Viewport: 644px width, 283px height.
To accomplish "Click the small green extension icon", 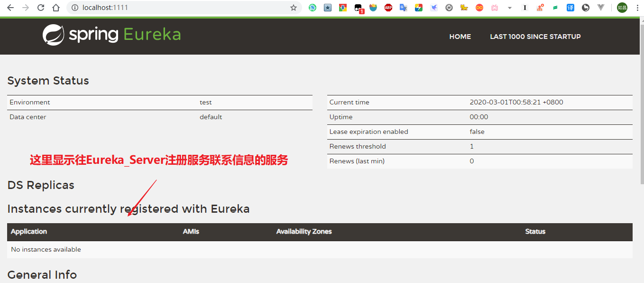I will point(555,8).
